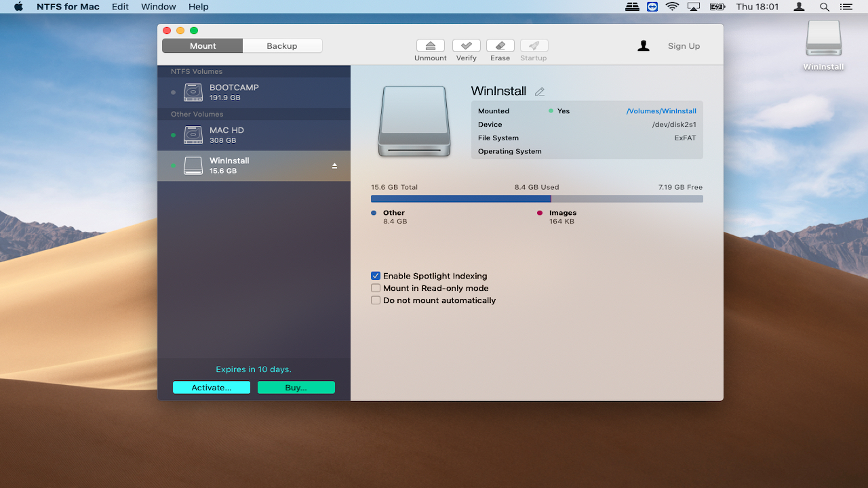The image size is (868, 488).
Task: Open the Window menu
Action: pos(159,7)
